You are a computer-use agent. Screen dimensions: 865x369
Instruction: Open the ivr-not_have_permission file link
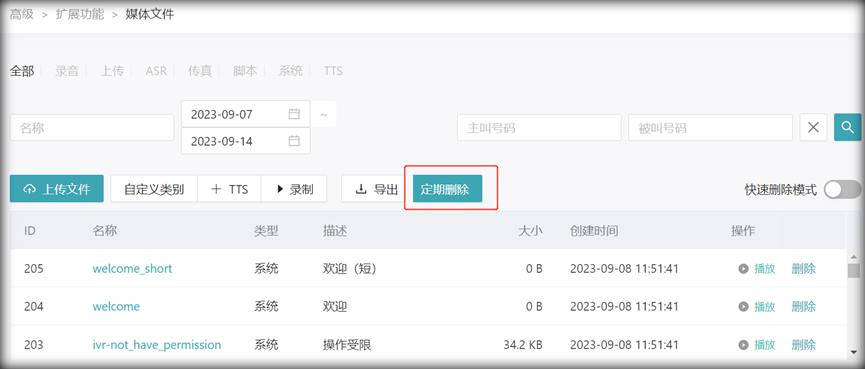click(x=157, y=345)
